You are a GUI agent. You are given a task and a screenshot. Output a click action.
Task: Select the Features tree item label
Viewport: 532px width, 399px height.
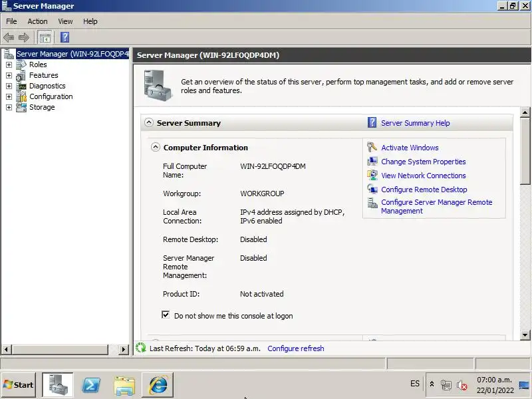pos(44,75)
